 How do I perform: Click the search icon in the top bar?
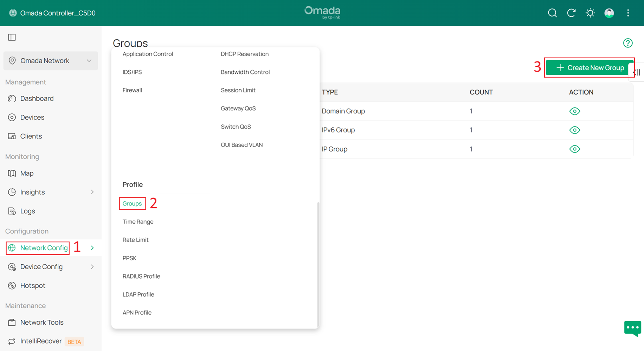tap(552, 13)
